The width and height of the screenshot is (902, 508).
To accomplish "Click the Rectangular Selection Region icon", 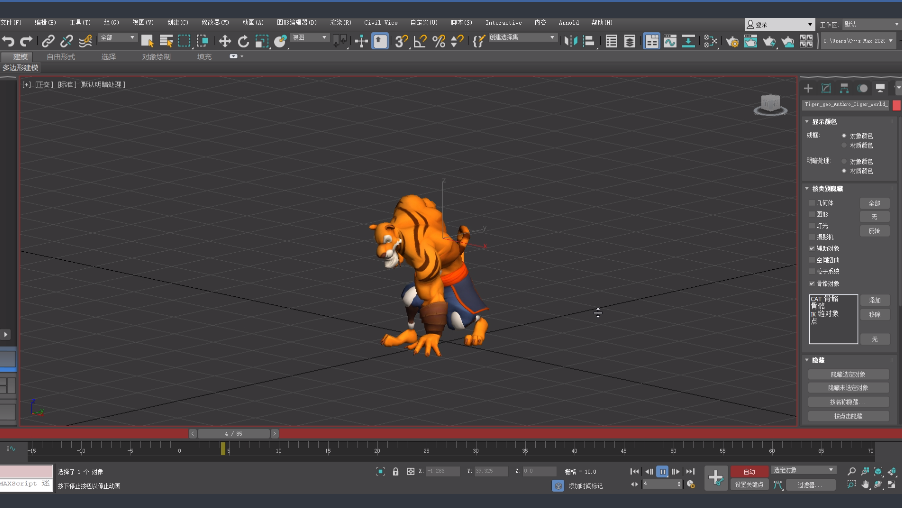I will point(184,41).
